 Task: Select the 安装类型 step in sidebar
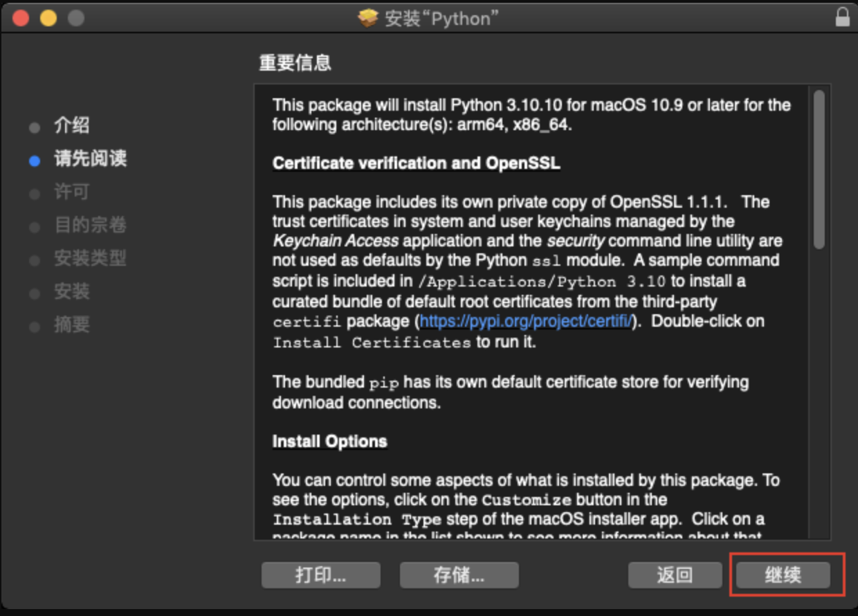(x=91, y=259)
